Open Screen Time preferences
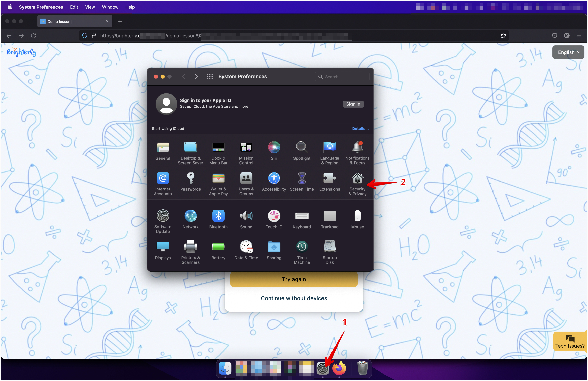 (x=302, y=182)
